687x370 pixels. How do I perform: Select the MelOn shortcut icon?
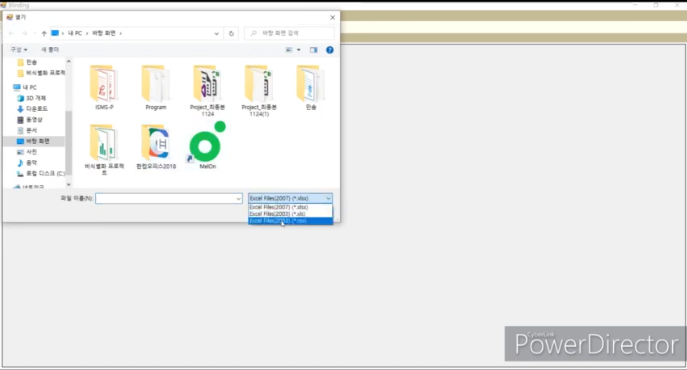tap(207, 146)
